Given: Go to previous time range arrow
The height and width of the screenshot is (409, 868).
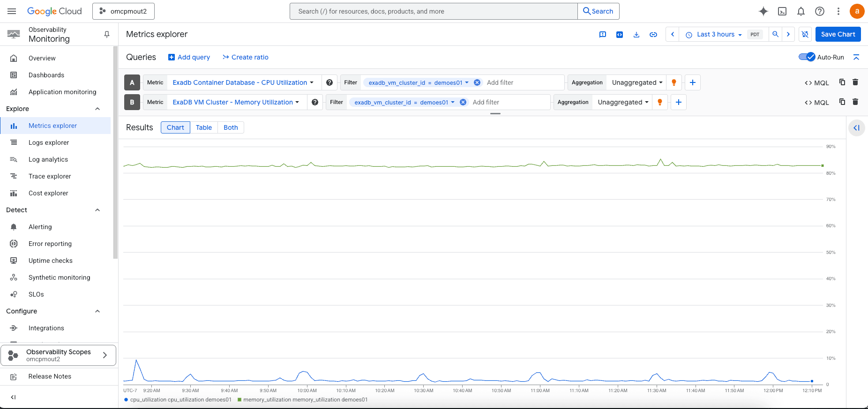Looking at the screenshot, I should pos(673,34).
